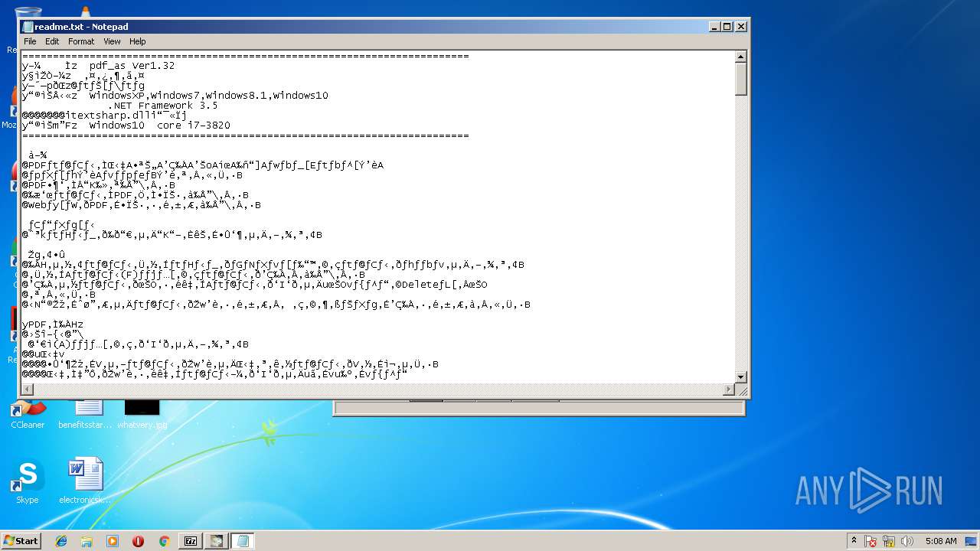
Task: Open the Edit menu
Action: pyautogui.click(x=52, y=41)
